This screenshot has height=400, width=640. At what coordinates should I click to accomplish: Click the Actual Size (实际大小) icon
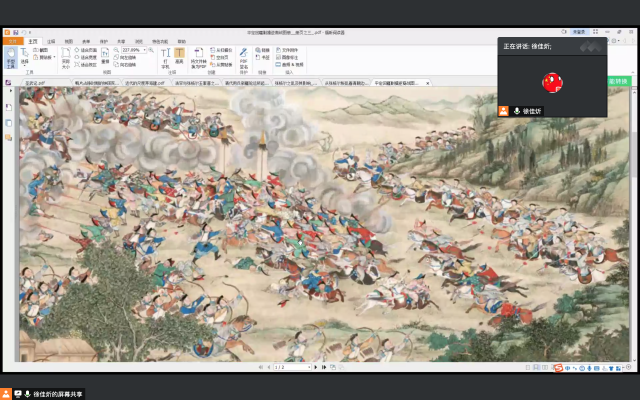pos(66,56)
